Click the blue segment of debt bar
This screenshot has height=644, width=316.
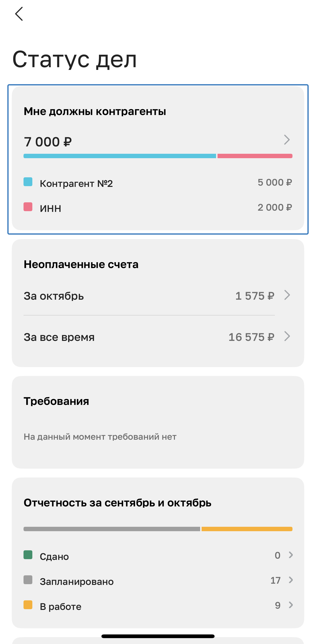(x=120, y=156)
